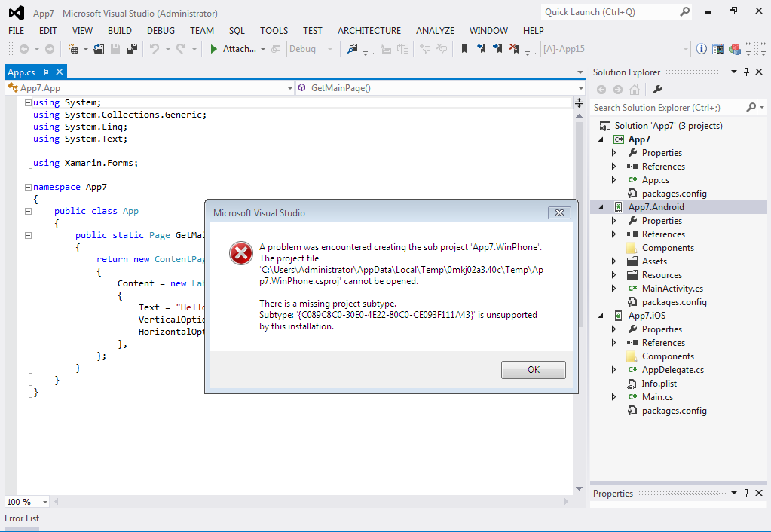Image resolution: width=771 pixels, height=532 pixels.
Task: Click the green Start debugging arrow
Action: click(x=213, y=49)
